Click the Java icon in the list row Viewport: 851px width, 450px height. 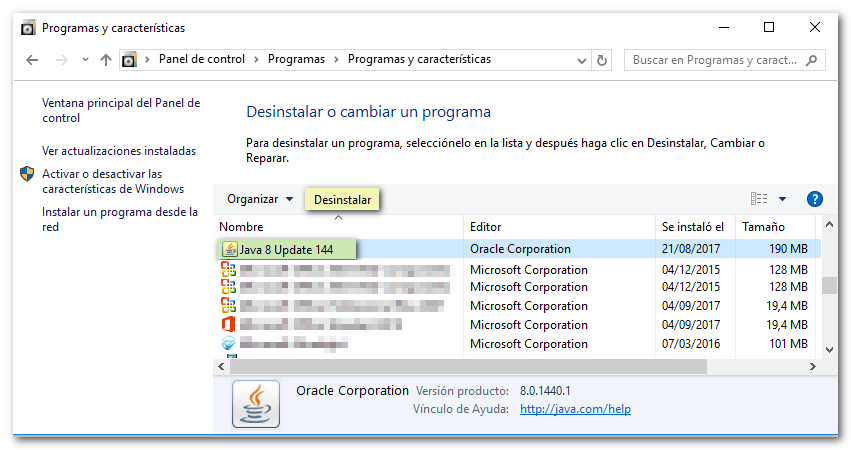tap(230, 249)
